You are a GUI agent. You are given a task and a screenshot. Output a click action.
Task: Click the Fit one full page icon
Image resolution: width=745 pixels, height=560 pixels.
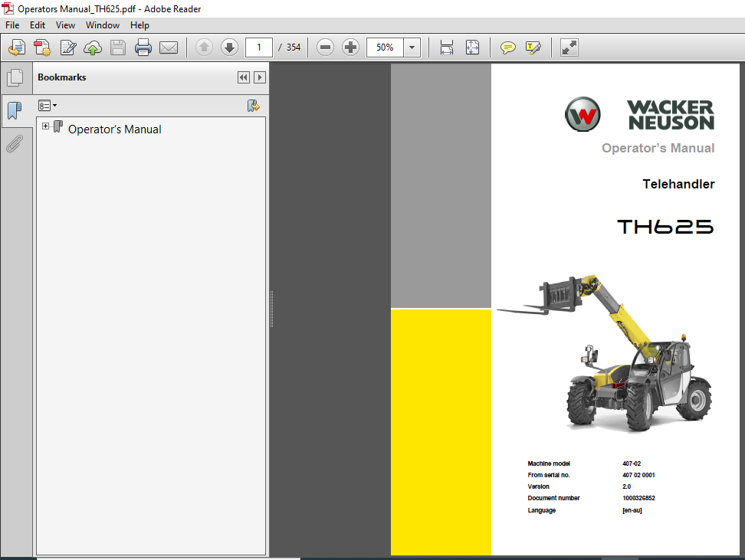(472, 47)
